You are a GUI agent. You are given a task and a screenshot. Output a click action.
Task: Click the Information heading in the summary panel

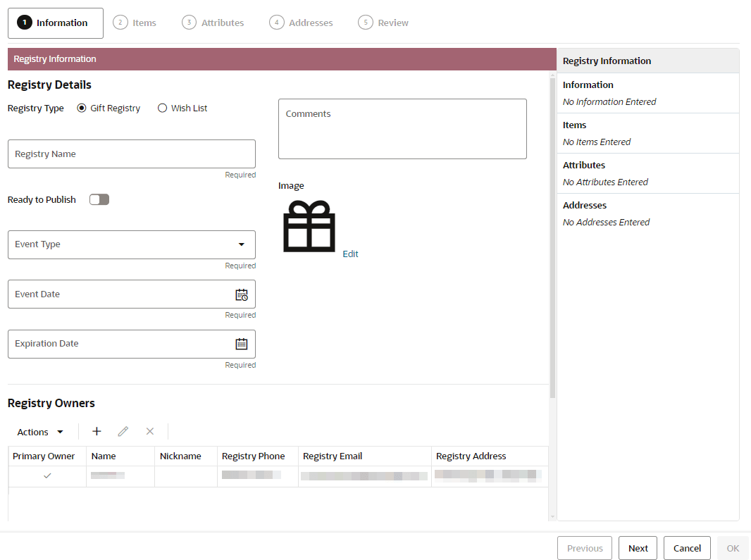click(588, 85)
